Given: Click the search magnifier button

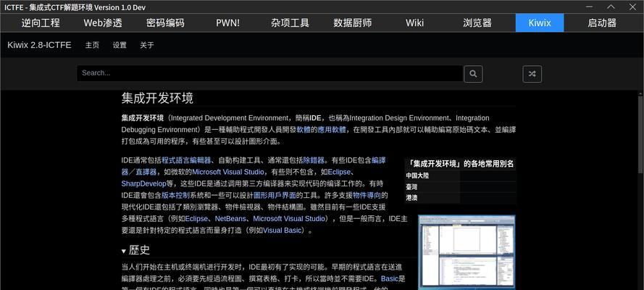Looking at the screenshot, I should tap(473, 74).
